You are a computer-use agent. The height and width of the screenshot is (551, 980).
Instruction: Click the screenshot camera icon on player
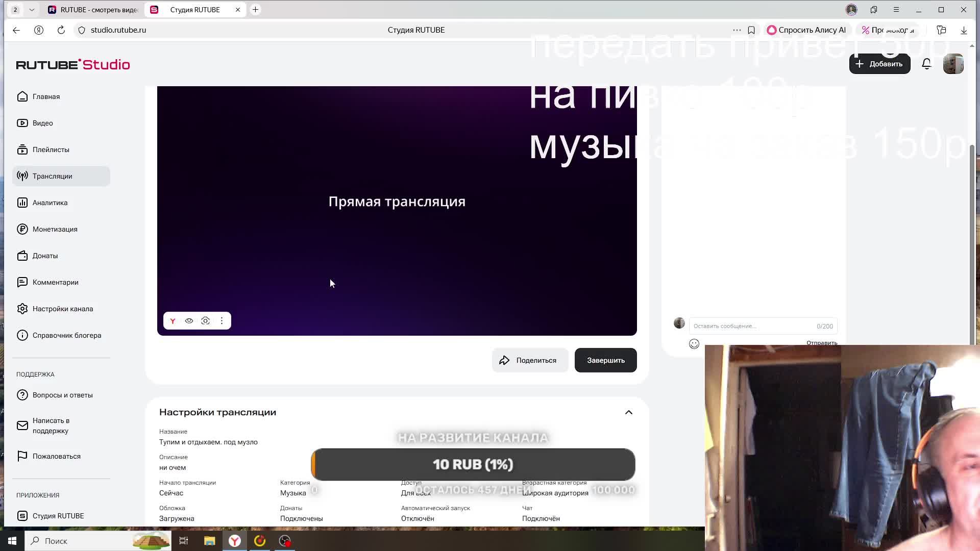205,321
